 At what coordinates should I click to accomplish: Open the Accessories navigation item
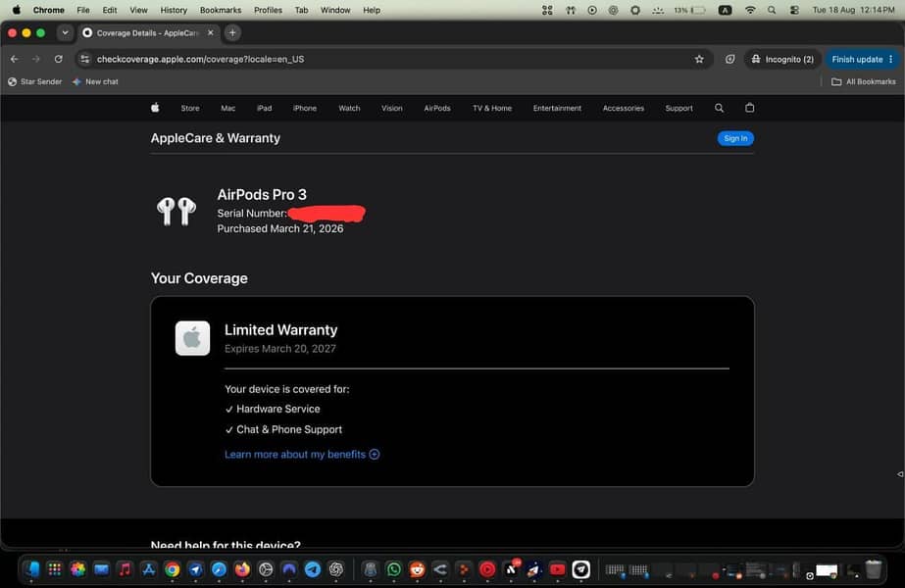coord(624,108)
